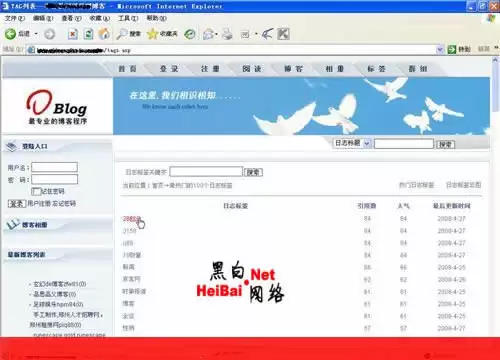This screenshot has width=500, height=360.
Task: Click the green Back arrow button
Action: coord(10,34)
